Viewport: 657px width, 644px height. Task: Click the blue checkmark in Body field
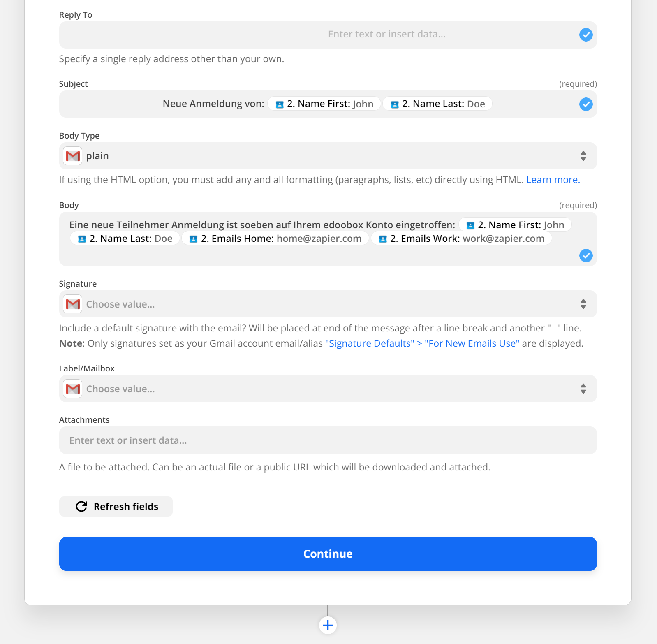pos(586,256)
